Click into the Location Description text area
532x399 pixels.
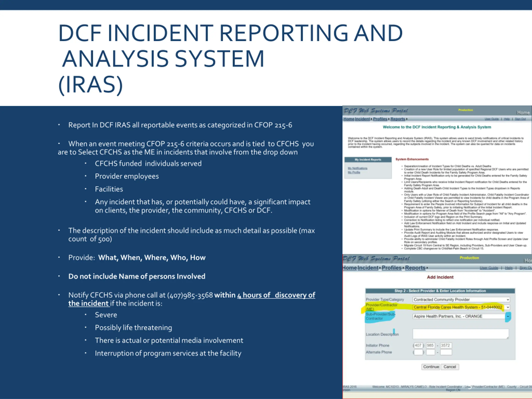pos(461,334)
